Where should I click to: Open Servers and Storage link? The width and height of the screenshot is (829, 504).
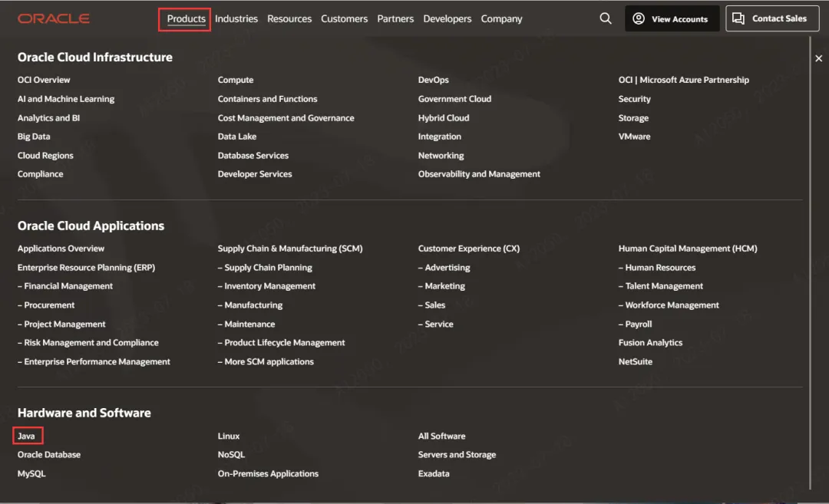[x=457, y=455]
